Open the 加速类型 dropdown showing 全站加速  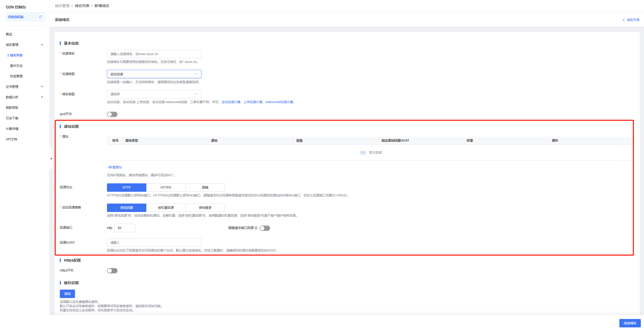154,74
